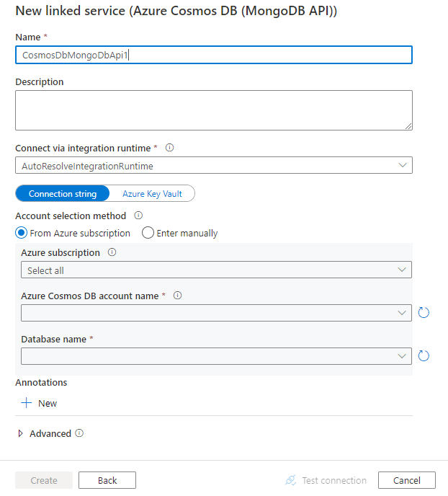Switch to the Azure Key Vault tab
Image resolution: width=448 pixels, height=496 pixels.
click(x=152, y=194)
